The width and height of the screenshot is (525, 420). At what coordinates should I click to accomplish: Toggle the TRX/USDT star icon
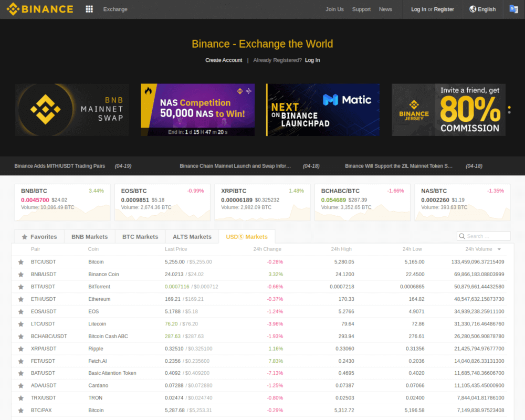pyautogui.click(x=21, y=398)
